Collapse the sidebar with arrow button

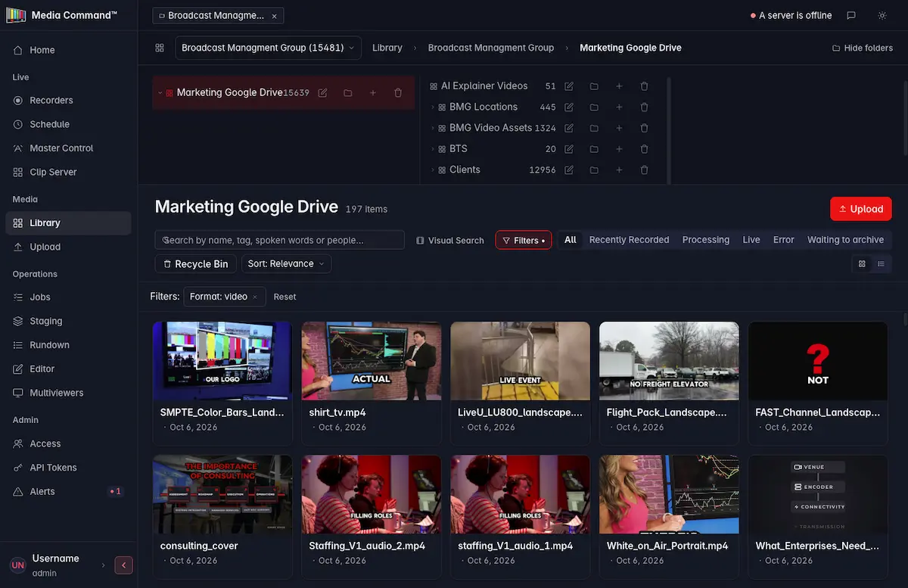[123, 565]
